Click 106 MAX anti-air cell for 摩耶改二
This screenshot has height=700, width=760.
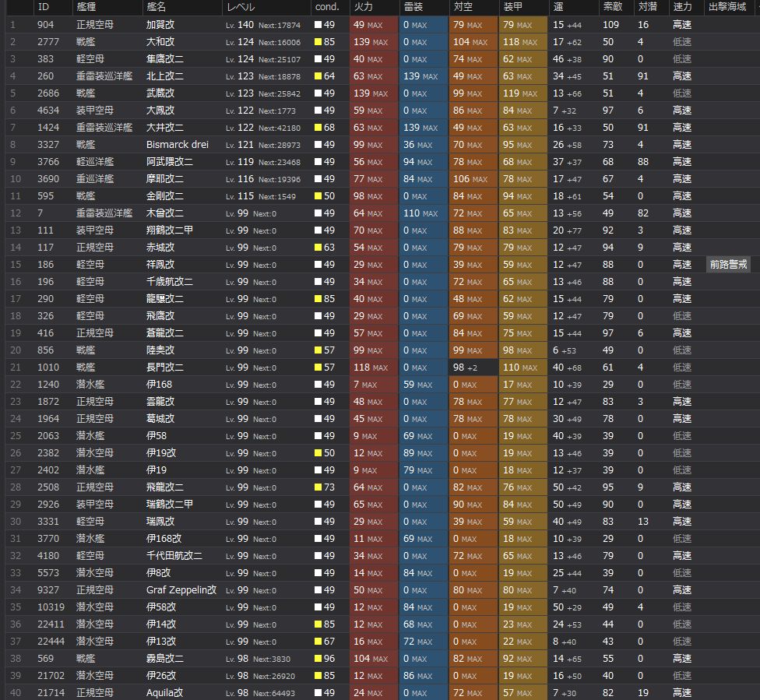pos(473,179)
